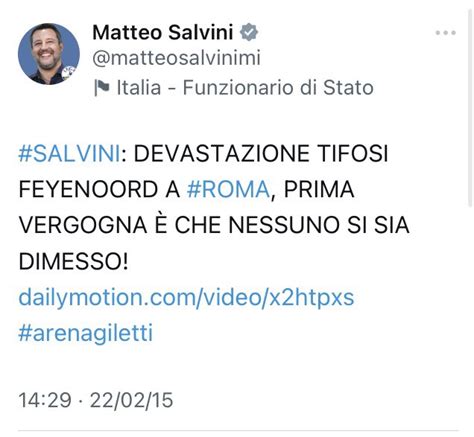Click the word VERGOGNA in the tweet

[83, 225]
